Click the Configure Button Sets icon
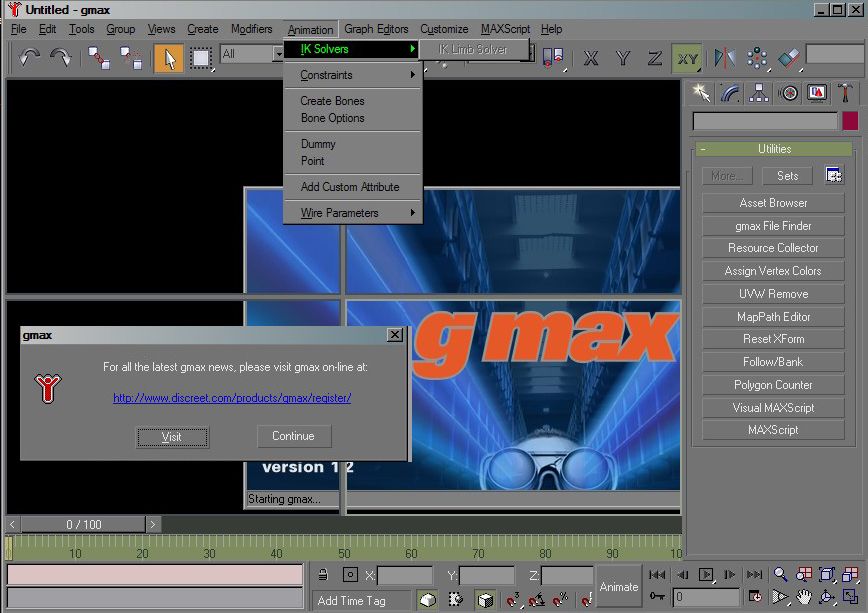 pyautogui.click(x=834, y=176)
